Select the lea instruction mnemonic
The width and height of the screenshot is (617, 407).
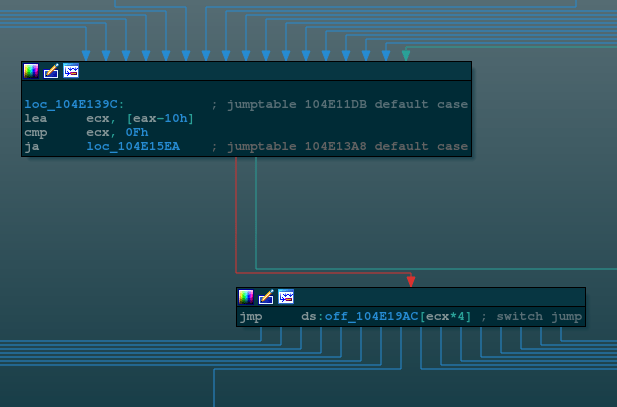click(x=35, y=118)
